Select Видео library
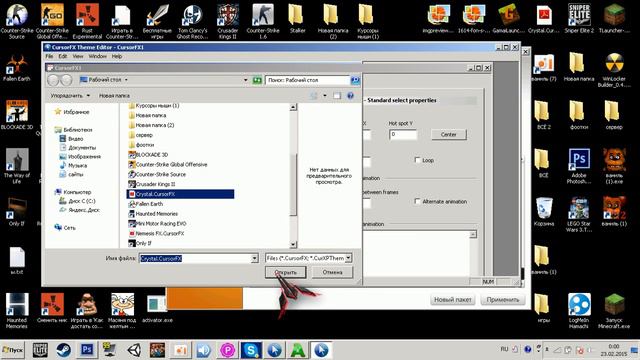640x360 pixels. tap(76, 139)
